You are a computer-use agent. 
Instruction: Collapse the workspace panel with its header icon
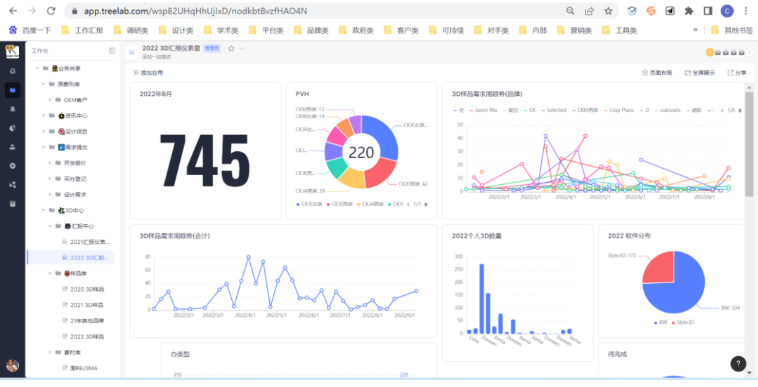coord(112,51)
